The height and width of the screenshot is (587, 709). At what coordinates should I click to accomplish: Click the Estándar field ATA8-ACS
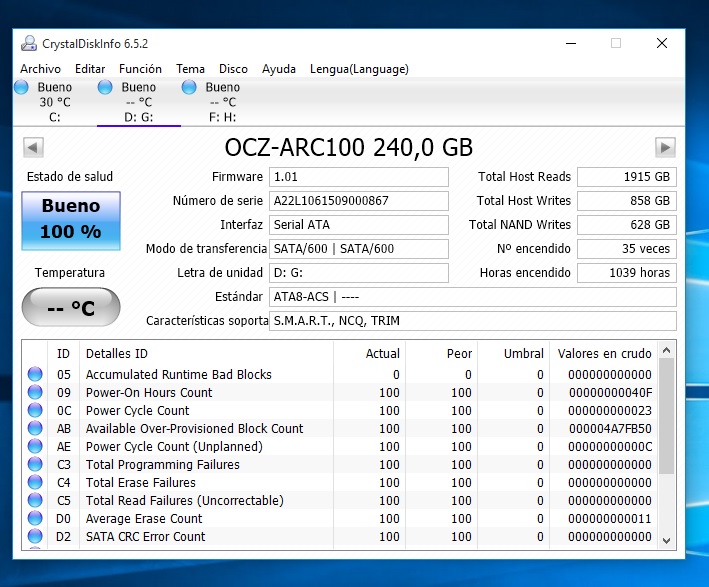tap(473, 297)
